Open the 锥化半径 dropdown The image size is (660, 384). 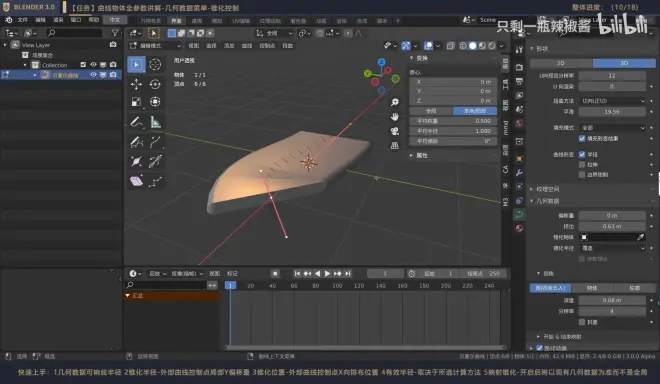(x=612, y=248)
